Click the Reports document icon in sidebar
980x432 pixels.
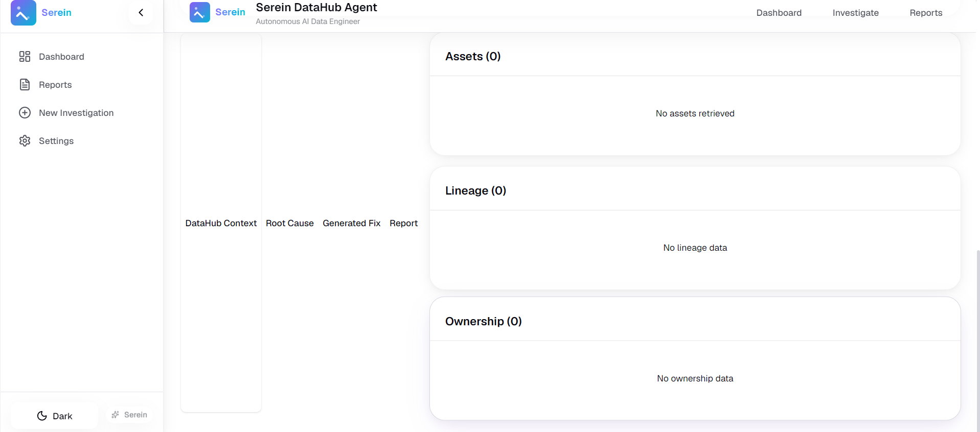pyautogui.click(x=25, y=85)
